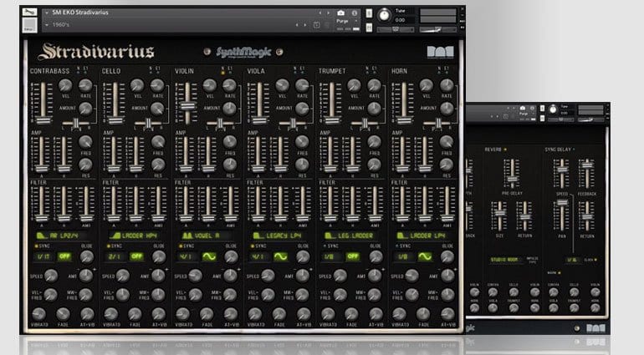Click the save snapshot icon in header
The width and height of the screenshot is (644, 355).
317,25
